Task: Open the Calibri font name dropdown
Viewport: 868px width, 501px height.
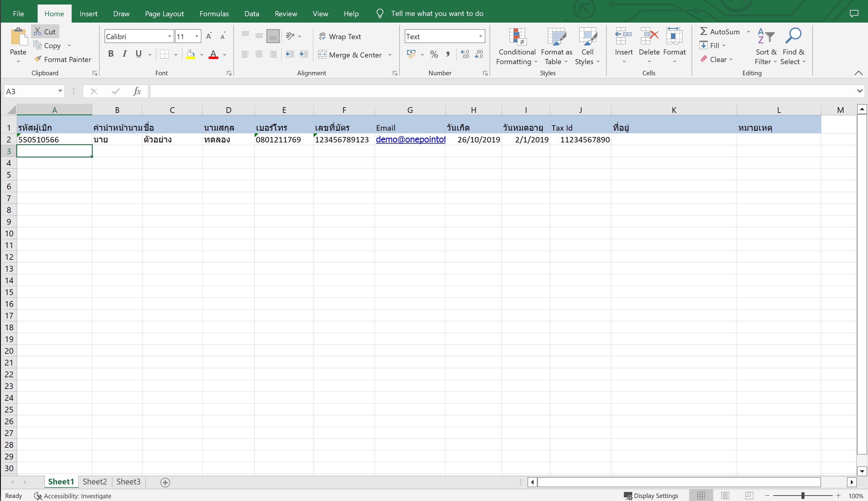Action: [x=169, y=36]
